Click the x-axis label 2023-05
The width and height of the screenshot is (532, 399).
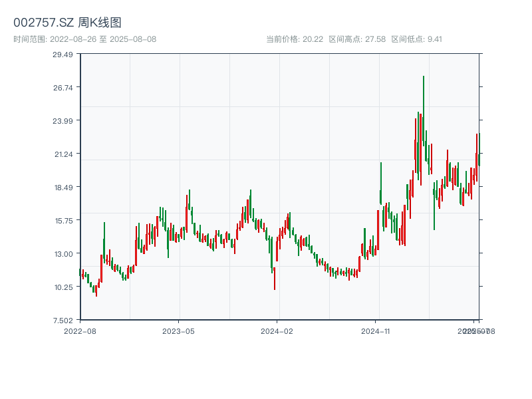coord(178,331)
